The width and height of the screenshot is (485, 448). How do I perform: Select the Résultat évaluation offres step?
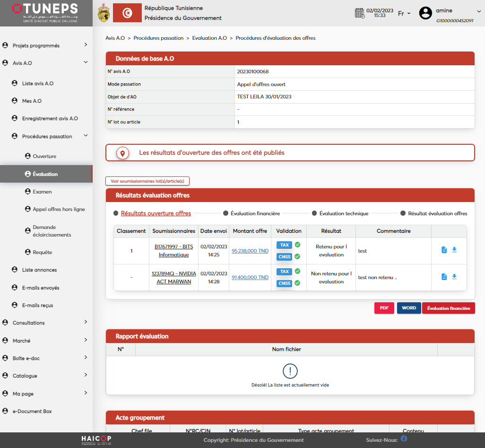point(437,213)
